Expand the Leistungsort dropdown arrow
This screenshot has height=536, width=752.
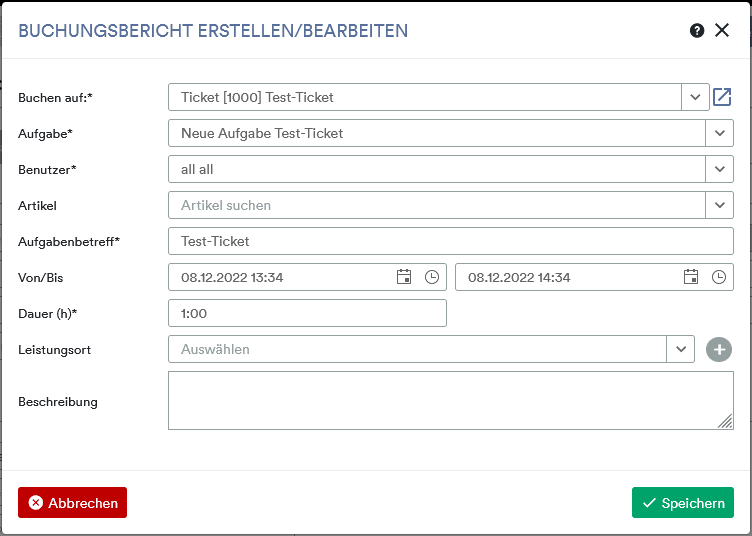[681, 349]
